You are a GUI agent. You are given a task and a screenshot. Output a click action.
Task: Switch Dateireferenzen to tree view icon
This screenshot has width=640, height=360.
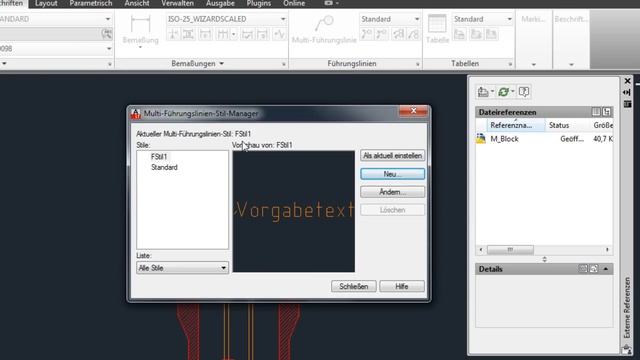click(x=607, y=112)
